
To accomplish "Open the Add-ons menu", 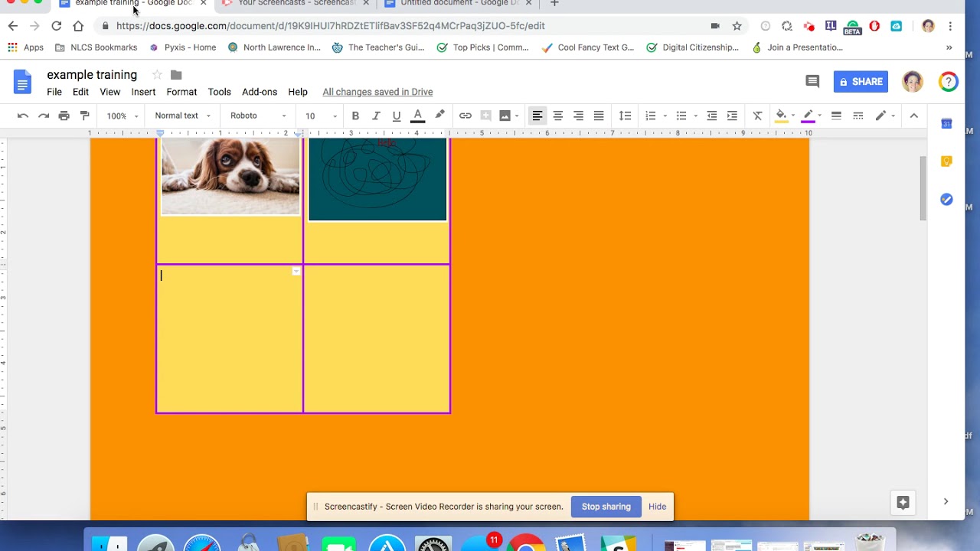I will pos(260,92).
